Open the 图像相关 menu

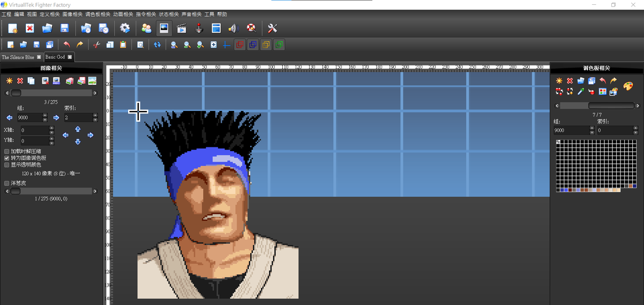coord(72,14)
